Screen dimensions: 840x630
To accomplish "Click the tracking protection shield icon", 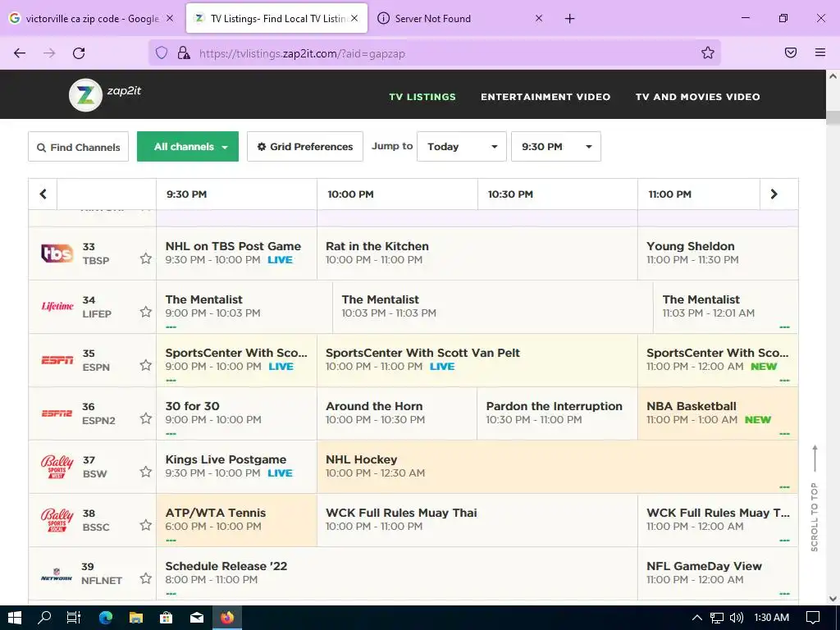I will pos(162,53).
